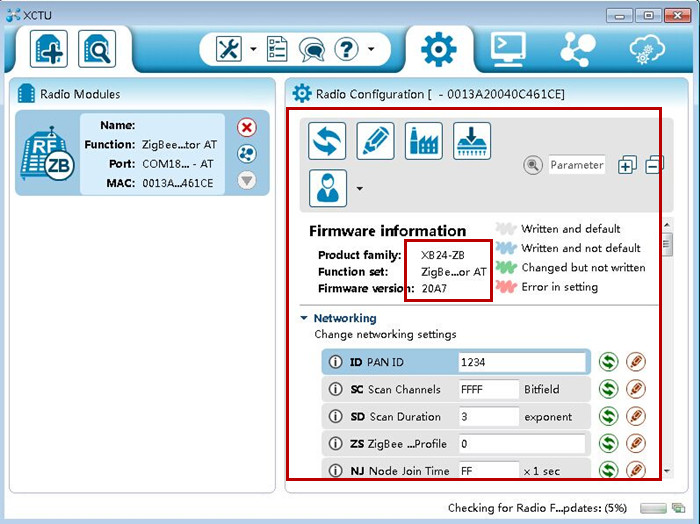
Task: Click the Add radio module icon
Action: 49,49
